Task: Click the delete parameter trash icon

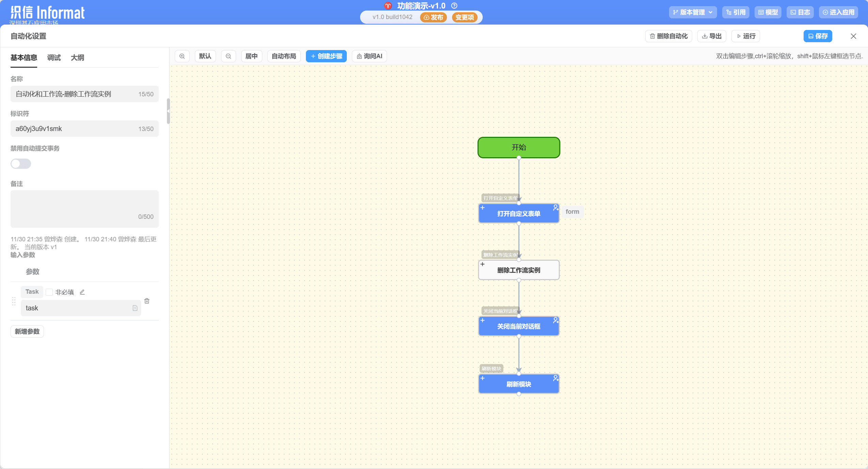Action: click(147, 301)
